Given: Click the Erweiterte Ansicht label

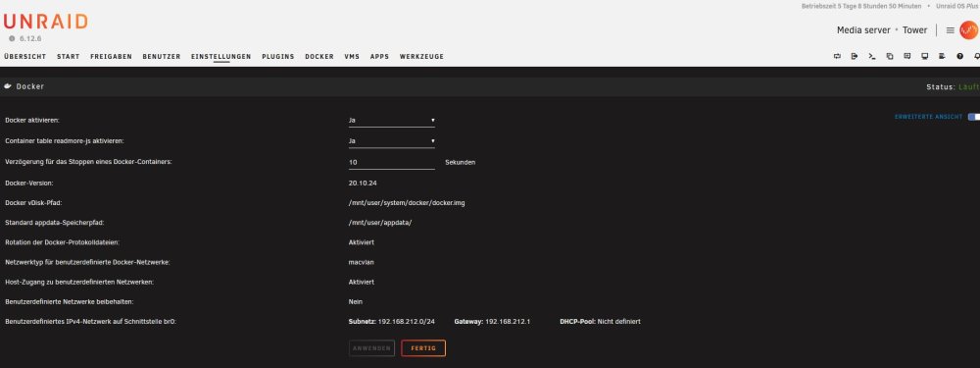Looking at the screenshot, I should point(929,117).
